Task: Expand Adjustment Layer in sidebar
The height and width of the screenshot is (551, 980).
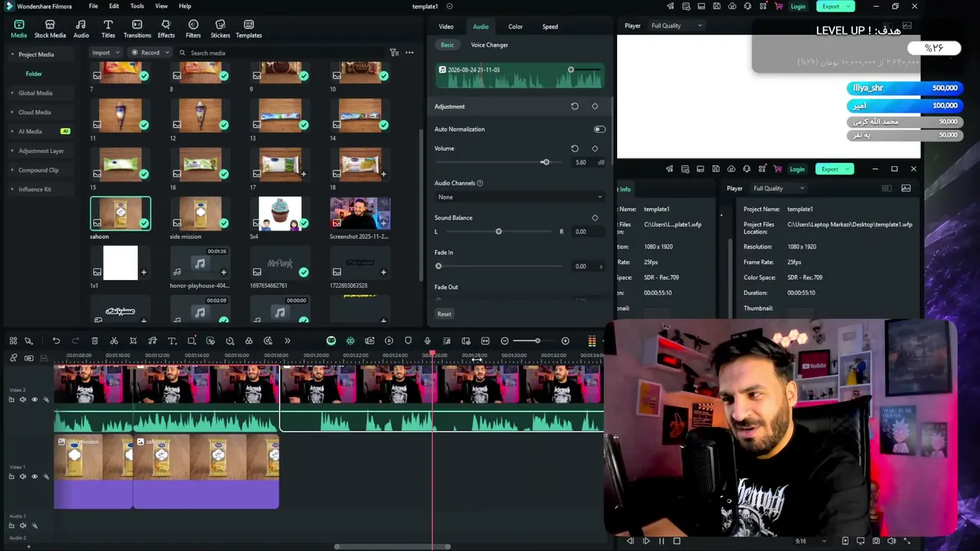Action: coord(12,151)
